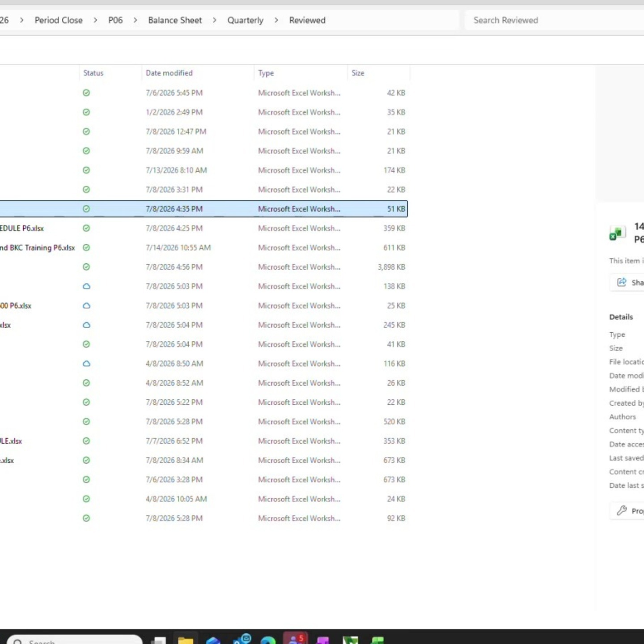Click the Authors label in details pane
644x644 pixels.
coord(622,417)
